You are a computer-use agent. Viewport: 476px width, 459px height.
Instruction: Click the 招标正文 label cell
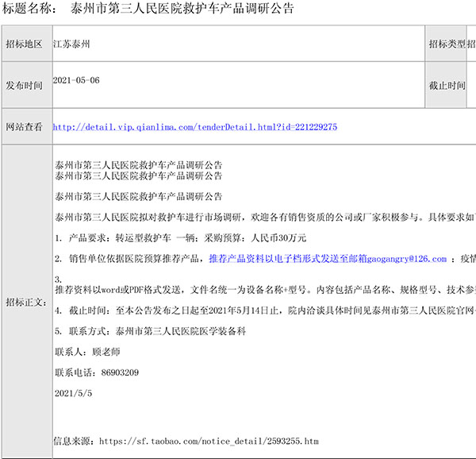click(27, 302)
